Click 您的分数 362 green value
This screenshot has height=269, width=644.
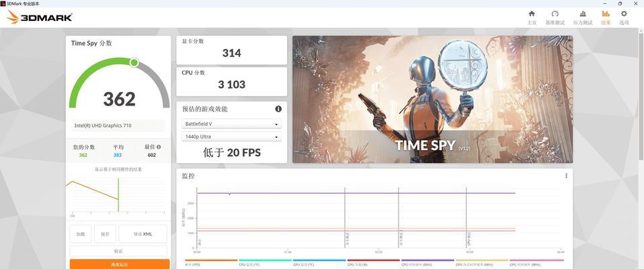pyautogui.click(x=83, y=155)
